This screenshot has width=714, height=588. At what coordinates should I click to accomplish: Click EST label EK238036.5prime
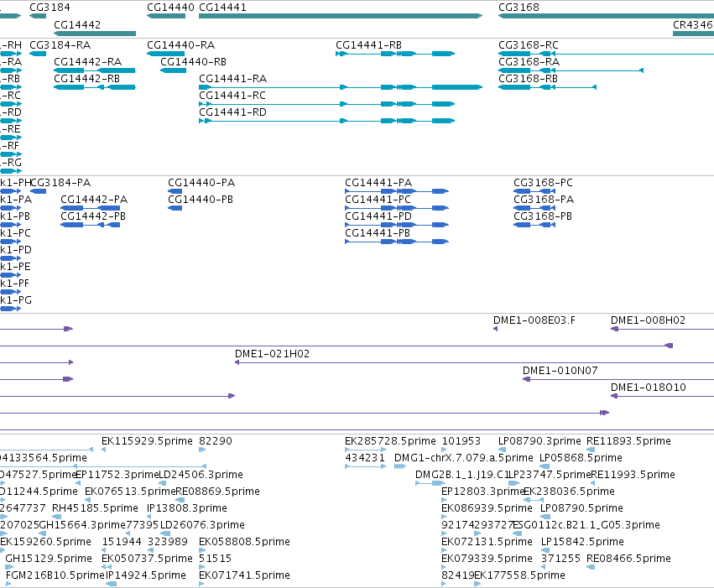click(x=569, y=492)
